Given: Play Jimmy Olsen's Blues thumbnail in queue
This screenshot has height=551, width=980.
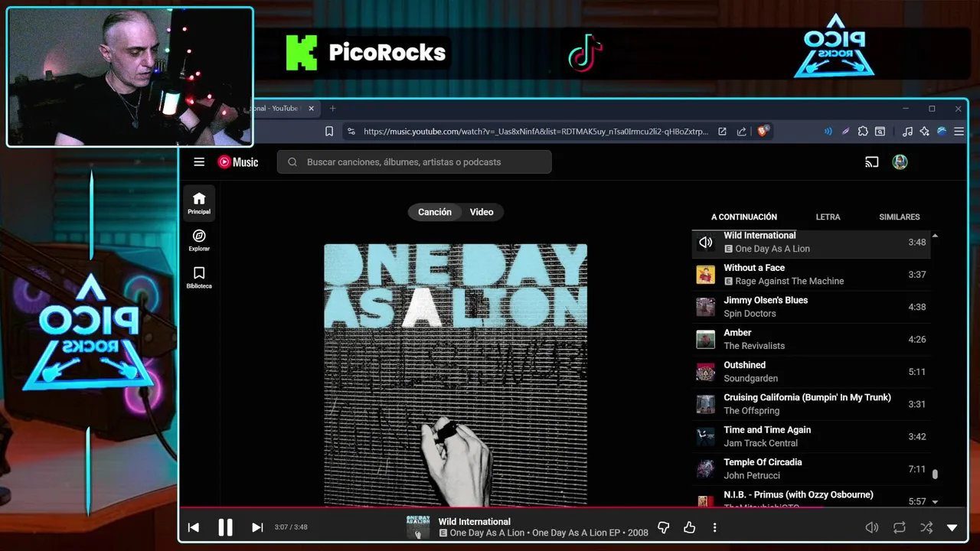Looking at the screenshot, I should (705, 307).
